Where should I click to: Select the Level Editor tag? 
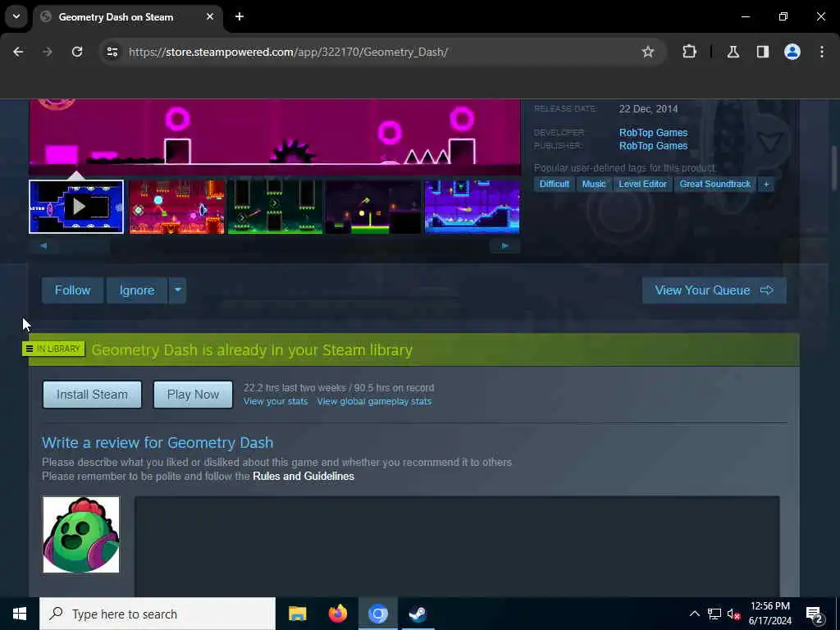click(642, 185)
